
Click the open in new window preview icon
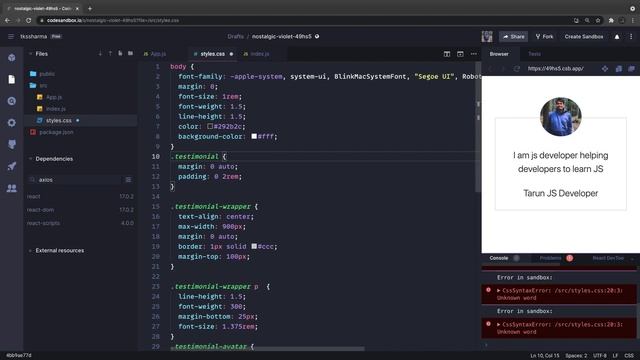(x=619, y=69)
